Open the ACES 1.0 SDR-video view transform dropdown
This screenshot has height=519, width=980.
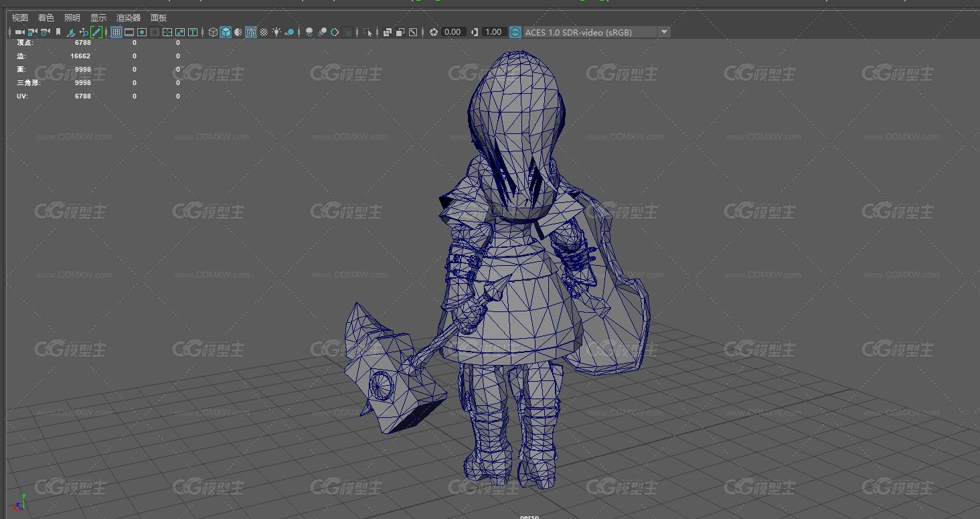click(x=596, y=32)
